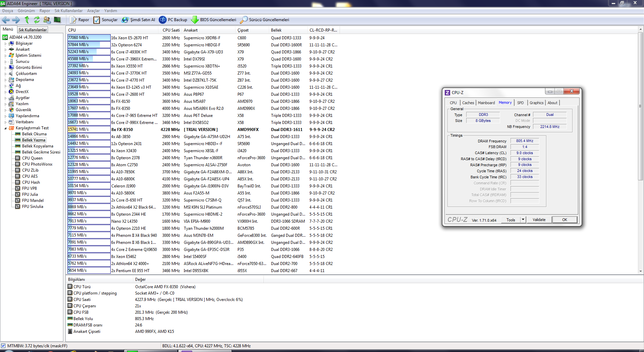Open Sürücü Güncellemeleri from the toolbar
This screenshot has height=352, width=644.
(x=265, y=20)
